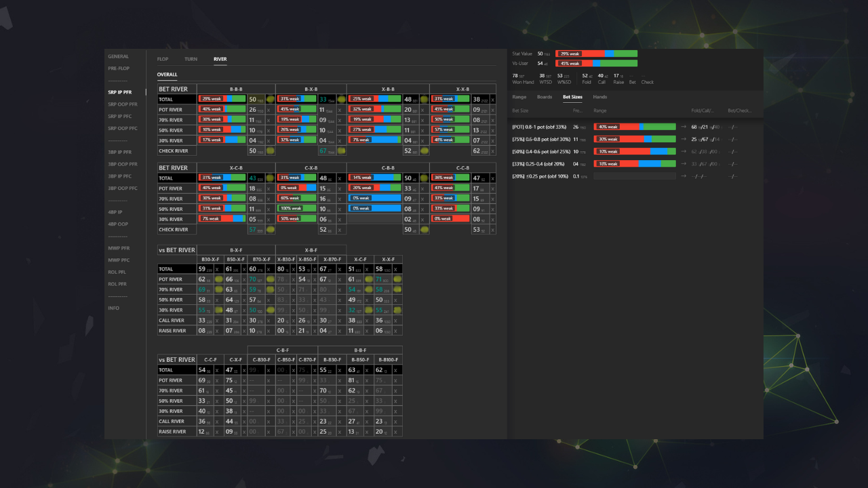Open the INFO section in sidebar
868x488 pixels.
point(113,308)
